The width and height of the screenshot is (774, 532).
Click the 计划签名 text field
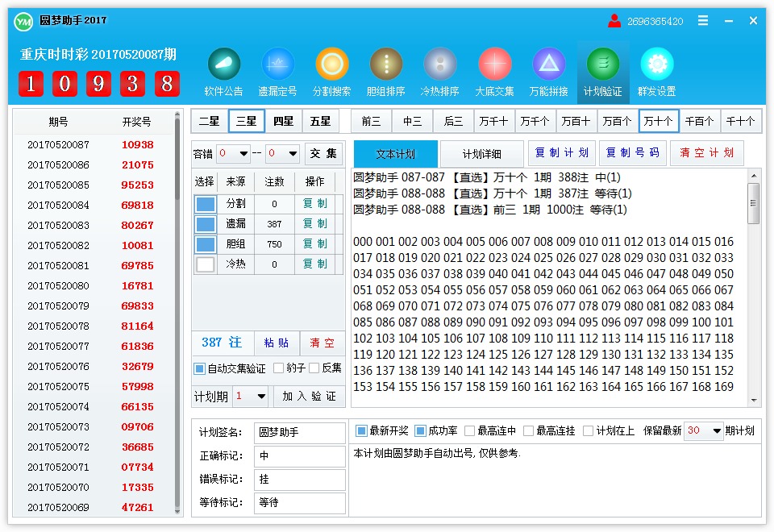point(299,433)
